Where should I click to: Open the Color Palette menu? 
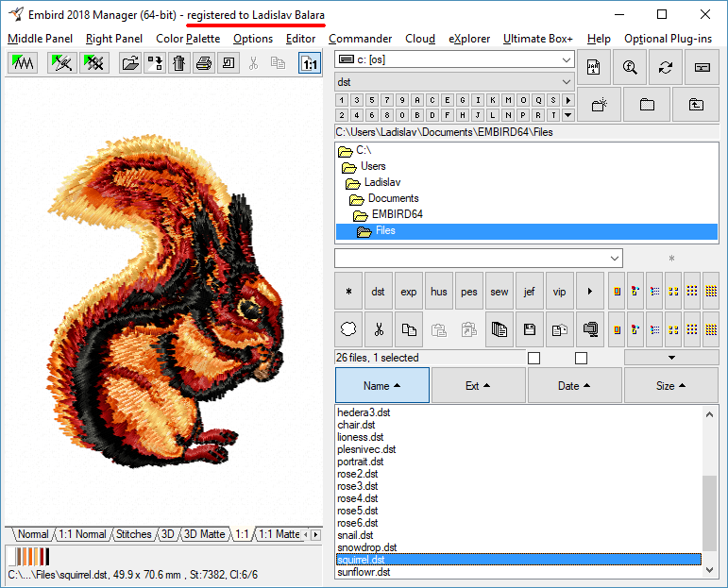click(188, 39)
